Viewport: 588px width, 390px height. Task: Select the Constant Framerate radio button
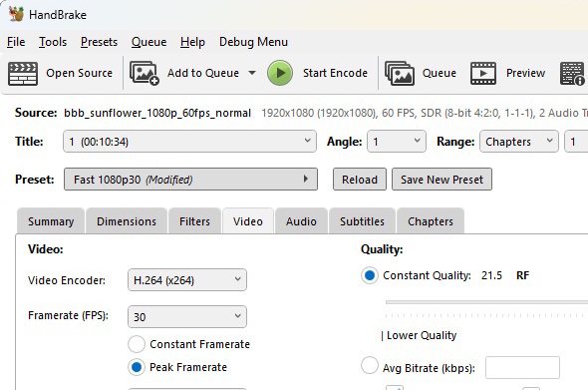pos(137,344)
